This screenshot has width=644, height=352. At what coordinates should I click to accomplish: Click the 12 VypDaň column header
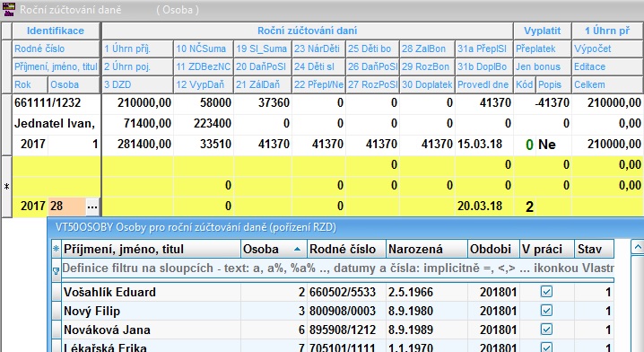204,84
